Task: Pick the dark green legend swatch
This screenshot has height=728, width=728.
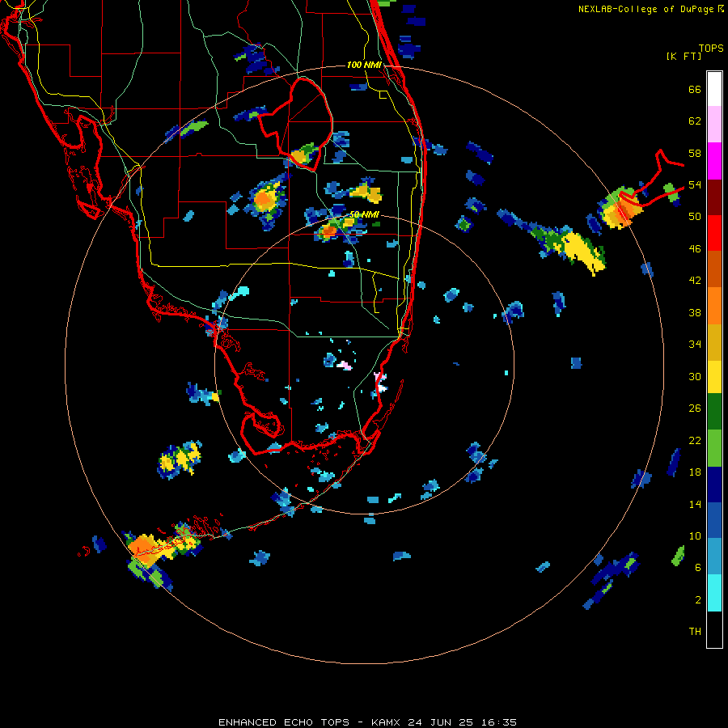Action: pyautogui.click(x=714, y=412)
